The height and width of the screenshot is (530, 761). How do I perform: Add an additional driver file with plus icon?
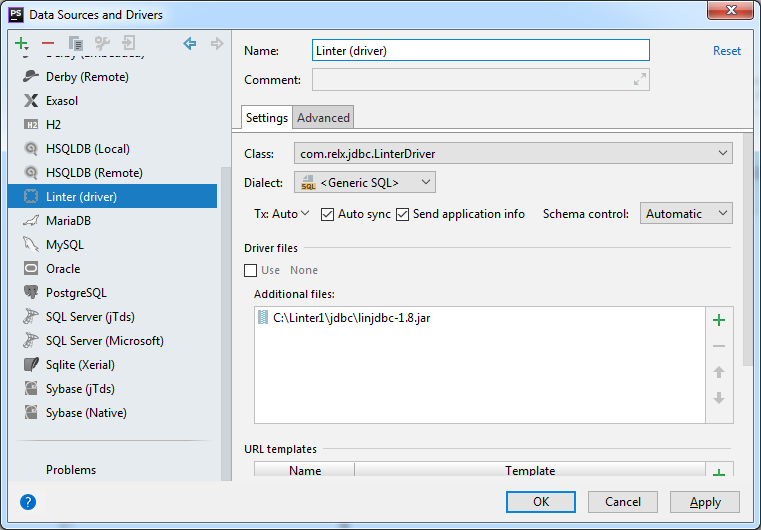718,320
